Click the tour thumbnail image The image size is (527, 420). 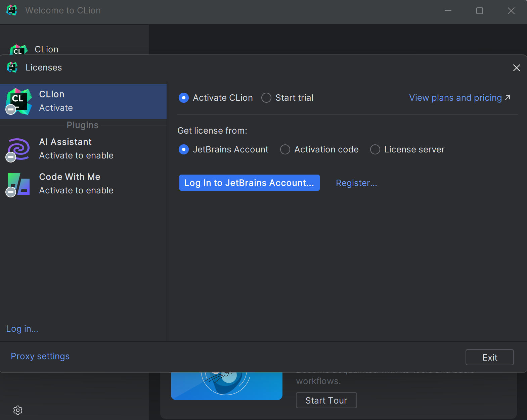coord(227,386)
